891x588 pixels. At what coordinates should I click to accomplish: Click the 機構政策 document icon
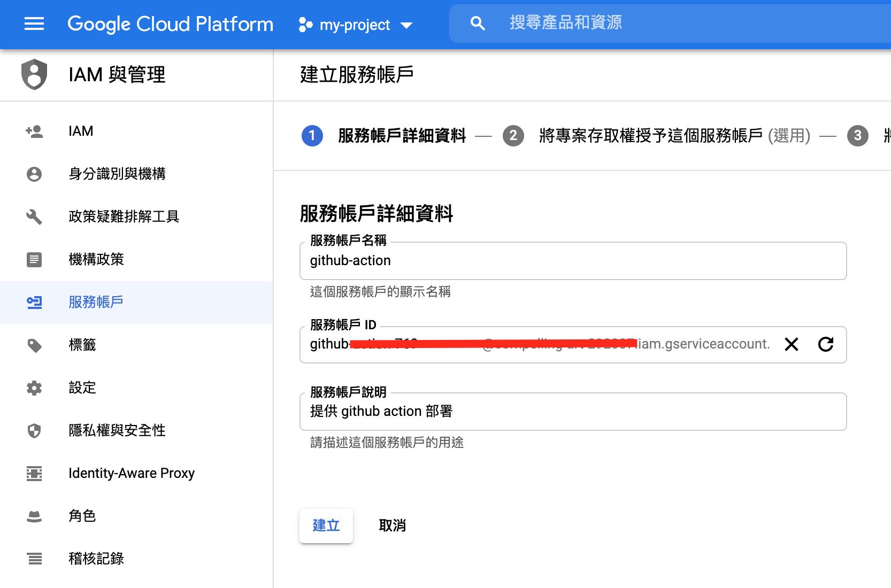(34, 260)
